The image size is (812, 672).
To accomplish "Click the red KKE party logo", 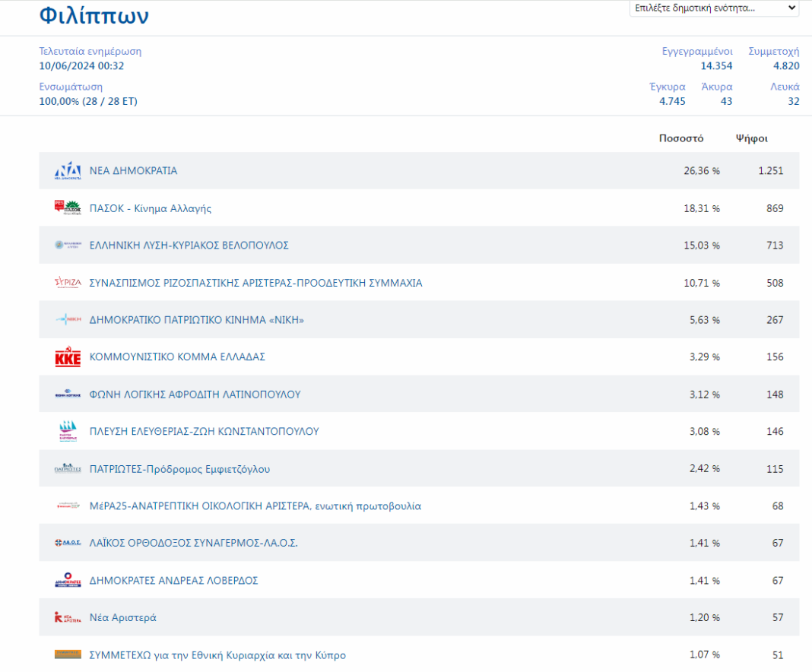I will pos(68,357).
